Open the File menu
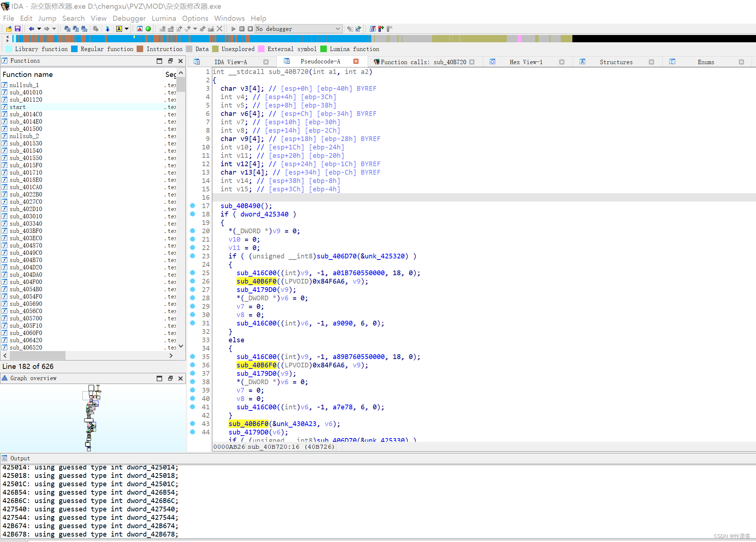The image size is (756, 542). 8,18
